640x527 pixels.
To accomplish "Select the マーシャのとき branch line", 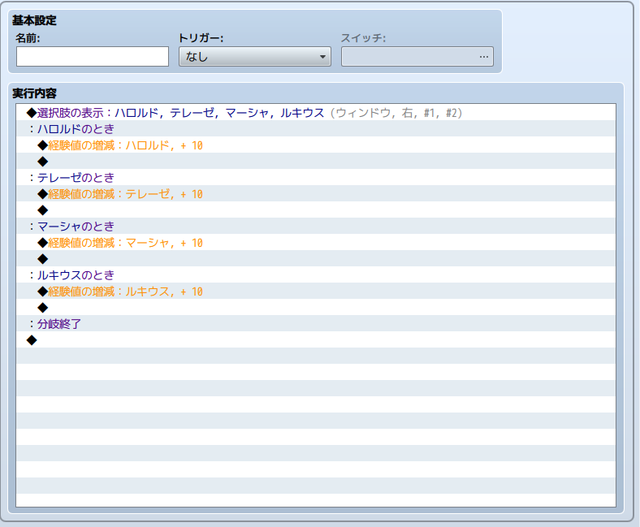I will pyautogui.click(x=316, y=226).
